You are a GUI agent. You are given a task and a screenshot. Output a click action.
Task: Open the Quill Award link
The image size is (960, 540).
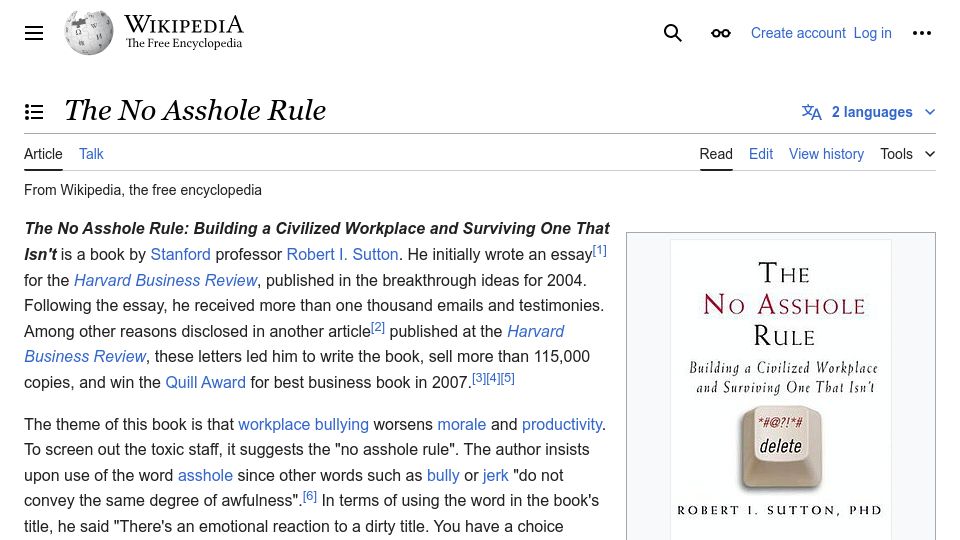[205, 382]
